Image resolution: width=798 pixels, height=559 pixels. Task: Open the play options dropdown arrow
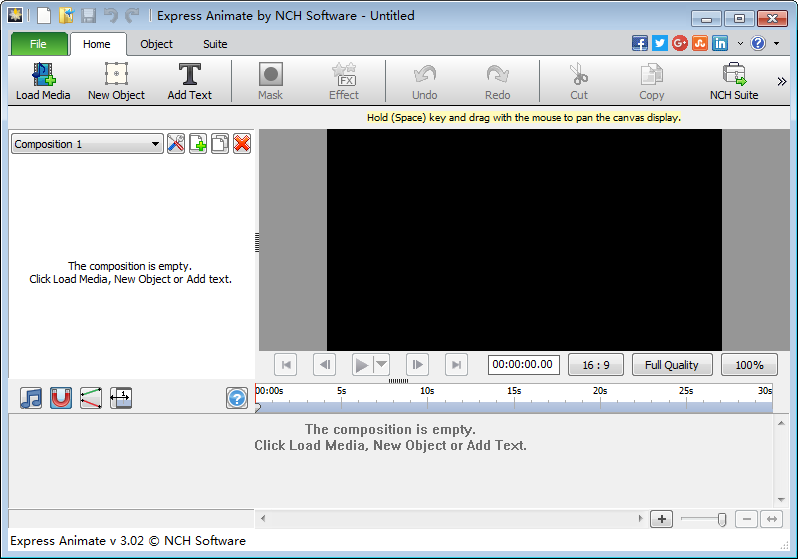(382, 365)
